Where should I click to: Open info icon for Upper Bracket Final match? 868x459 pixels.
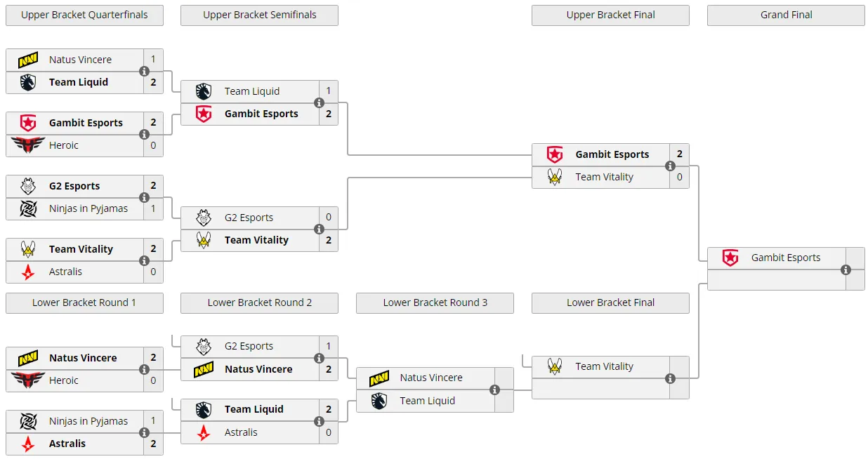coord(670,166)
